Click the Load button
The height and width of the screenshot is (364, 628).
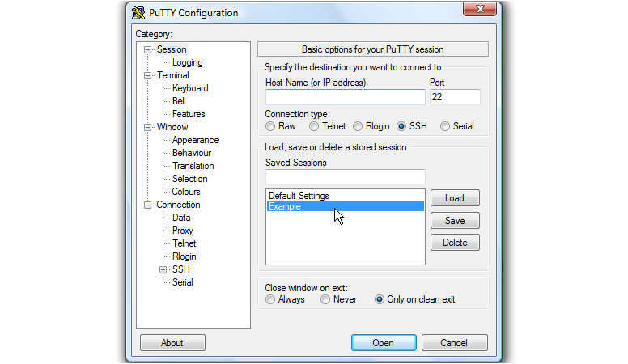pos(455,198)
